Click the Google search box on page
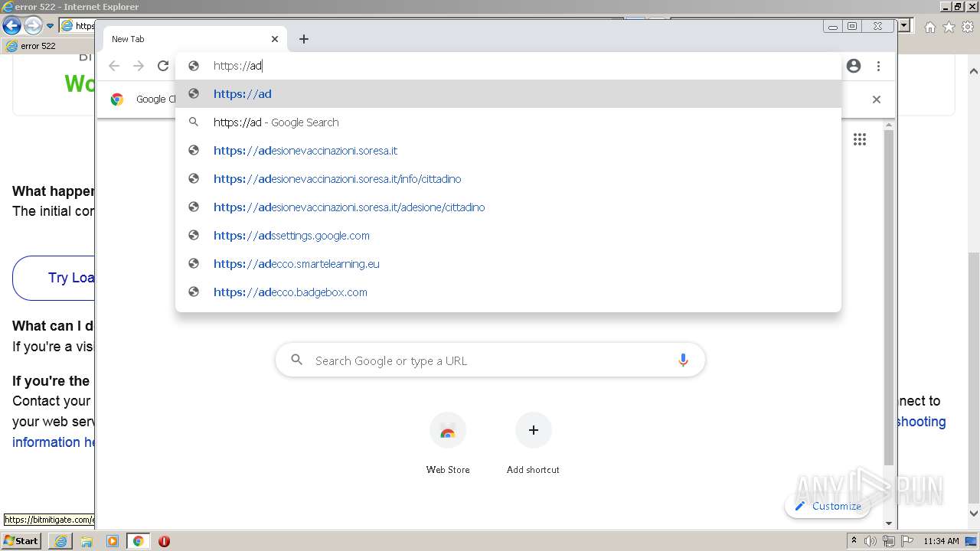The height and width of the screenshot is (551, 980). (490, 360)
